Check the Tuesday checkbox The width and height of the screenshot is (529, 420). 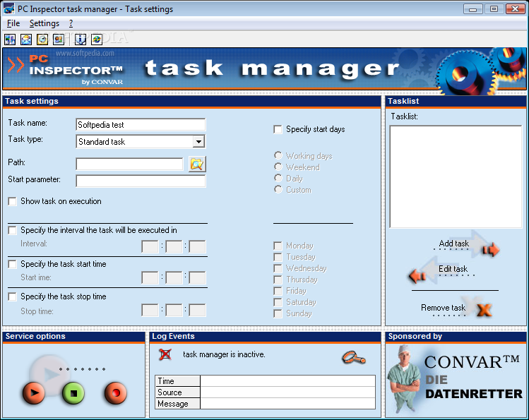[x=278, y=257]
